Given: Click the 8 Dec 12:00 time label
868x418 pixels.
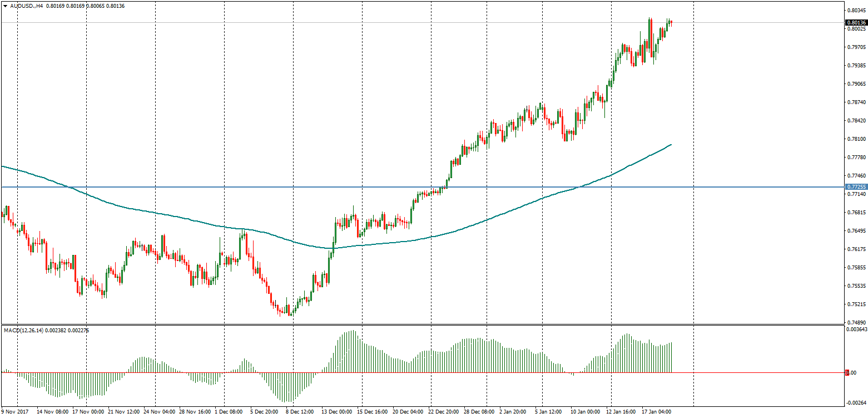Looking at the screenshot, I should [x=299, y=412].
